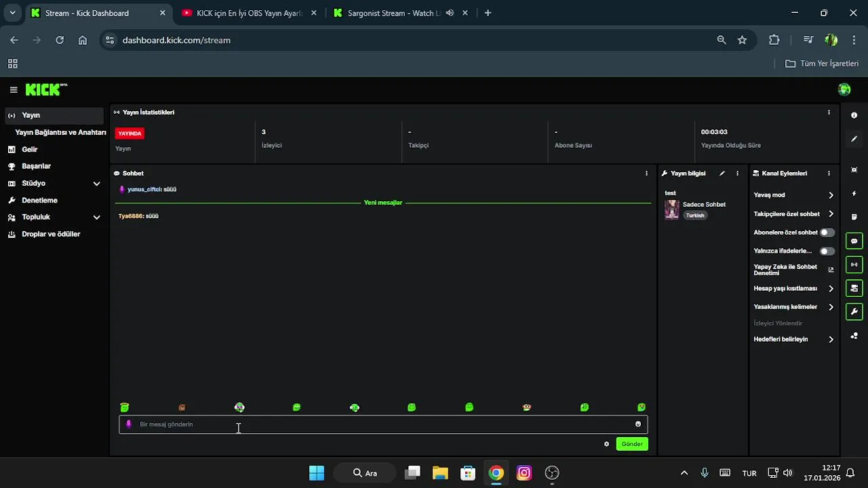
Task: Edit stream info with Yayın bilgisi pencil
Action: 722,174
